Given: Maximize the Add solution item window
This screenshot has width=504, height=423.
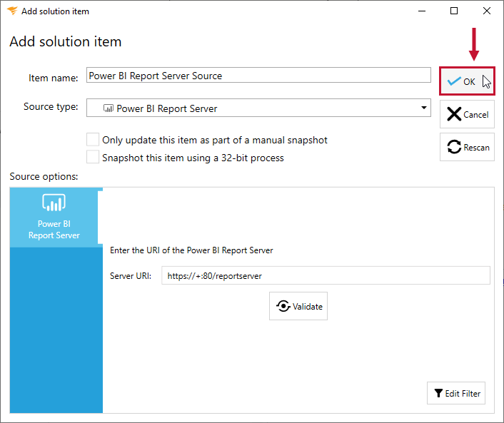Looking at the screenshot, I should click(x=454, y=11).
